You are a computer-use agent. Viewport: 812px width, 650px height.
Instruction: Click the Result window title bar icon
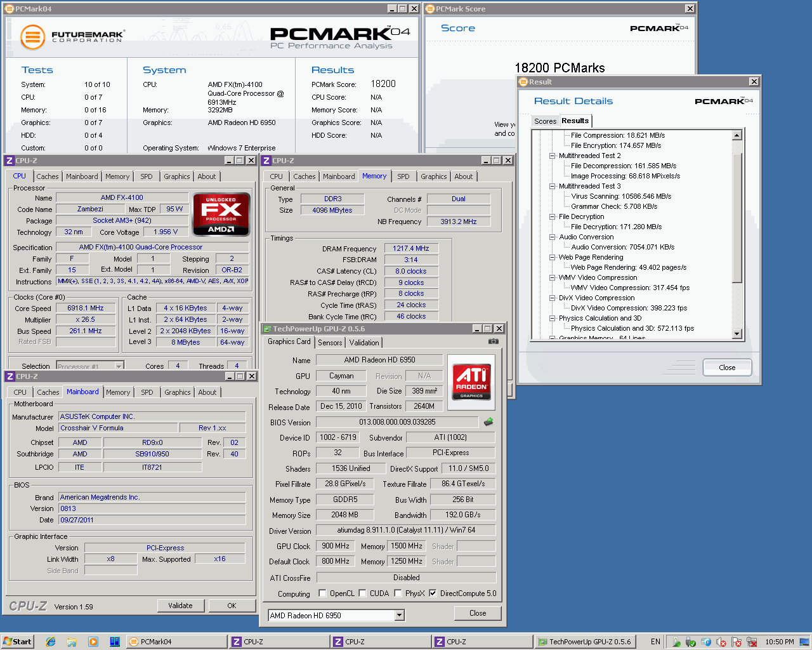click(x=523, y=82)
